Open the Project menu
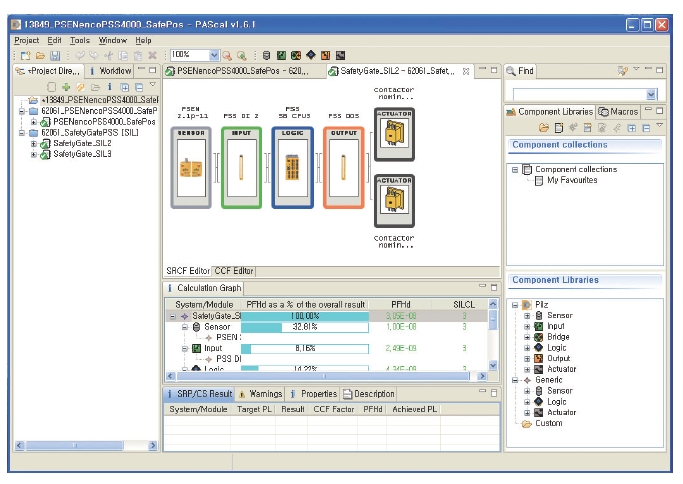This screenshot has width=683, height=484. pos(27,41)
